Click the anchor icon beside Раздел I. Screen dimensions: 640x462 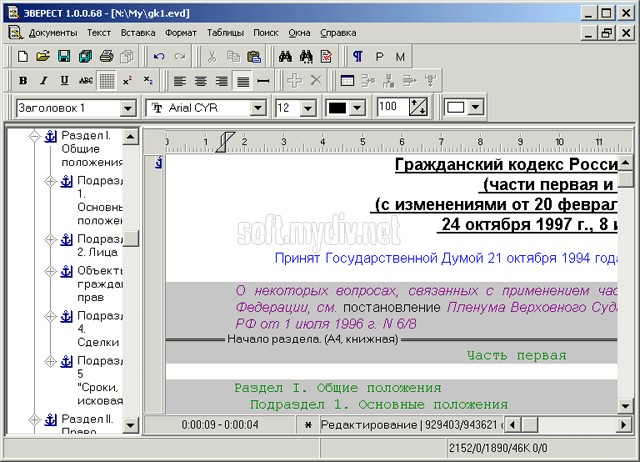(51, 136)
